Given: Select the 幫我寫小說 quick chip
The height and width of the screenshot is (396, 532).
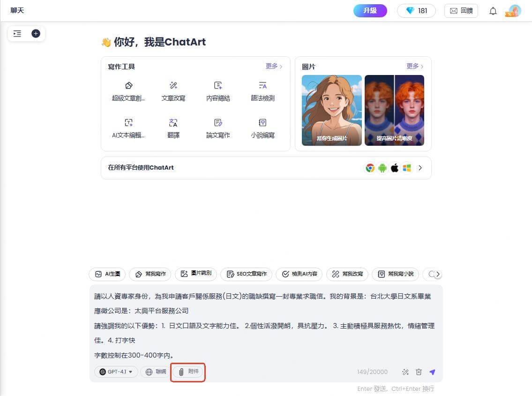Looking at the screenshot, I should [x=396, y=274].
